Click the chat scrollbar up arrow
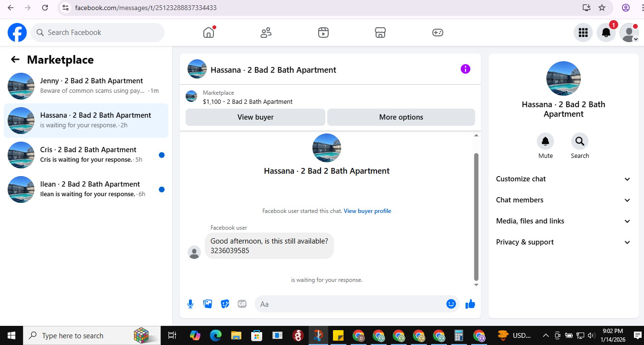The width and height of the screenshot is (644, 345). coord(476,135)
